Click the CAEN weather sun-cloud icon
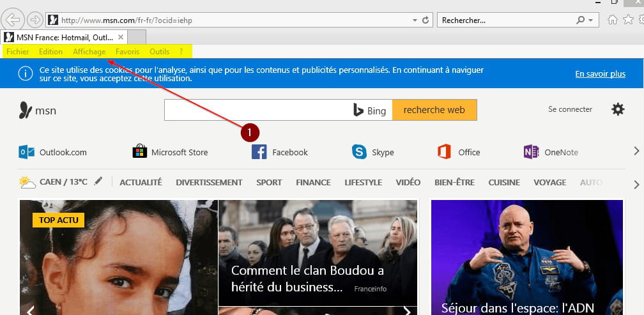The image size is (644, 315). (27, 182)
